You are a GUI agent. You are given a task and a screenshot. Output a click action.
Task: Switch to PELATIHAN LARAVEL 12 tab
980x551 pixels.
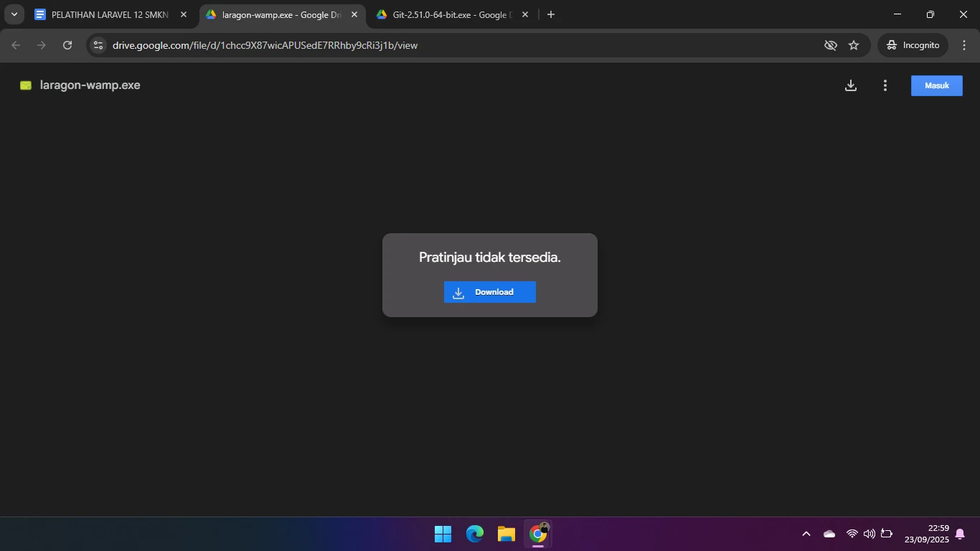pos(109,14)
